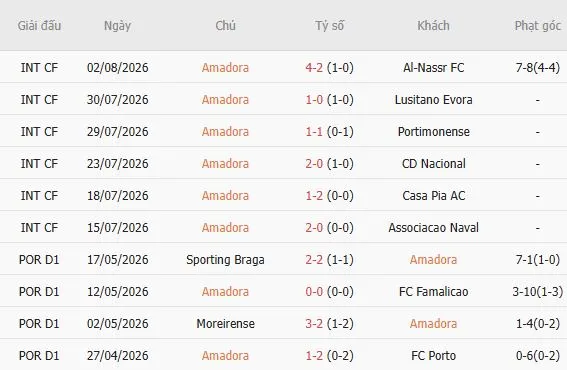Screen dimensions: 567x370
Task: Click Moreirense in the home column
Action: coord(225,323)
